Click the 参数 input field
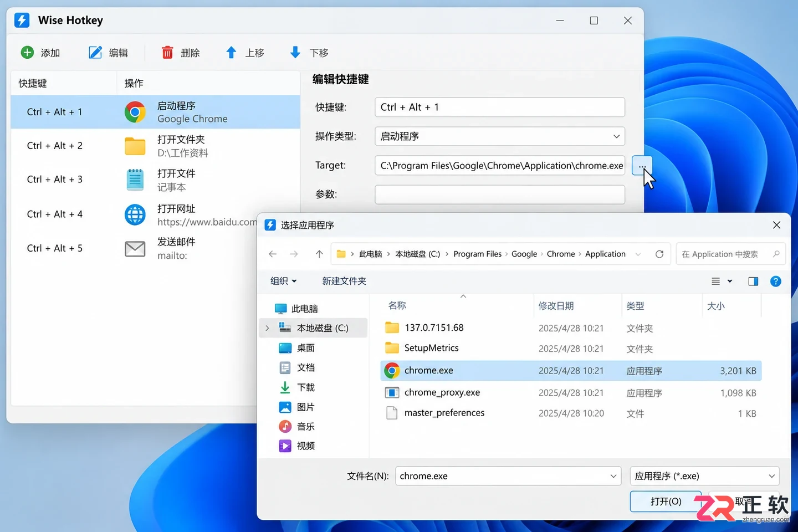This screenshot has width=798, height=532. tap(500, 195)
